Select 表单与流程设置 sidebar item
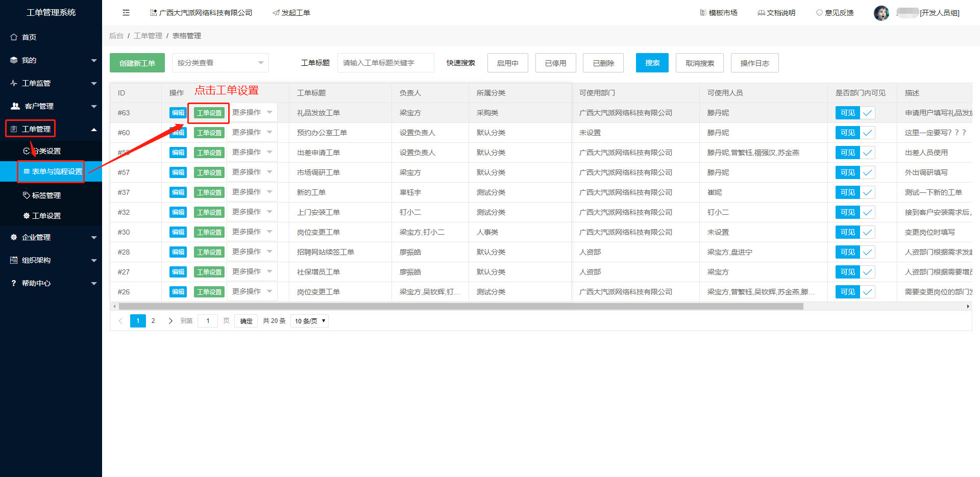Screen dimensions: 980x477 51,171
